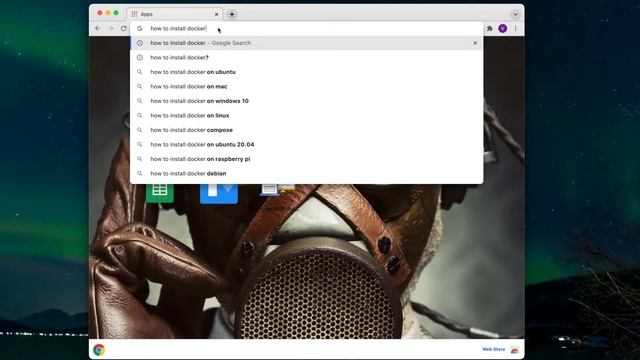Pick 'how to install docker on raspberry pi'
The height and width of the screenshot is (360, 640).
307,159
